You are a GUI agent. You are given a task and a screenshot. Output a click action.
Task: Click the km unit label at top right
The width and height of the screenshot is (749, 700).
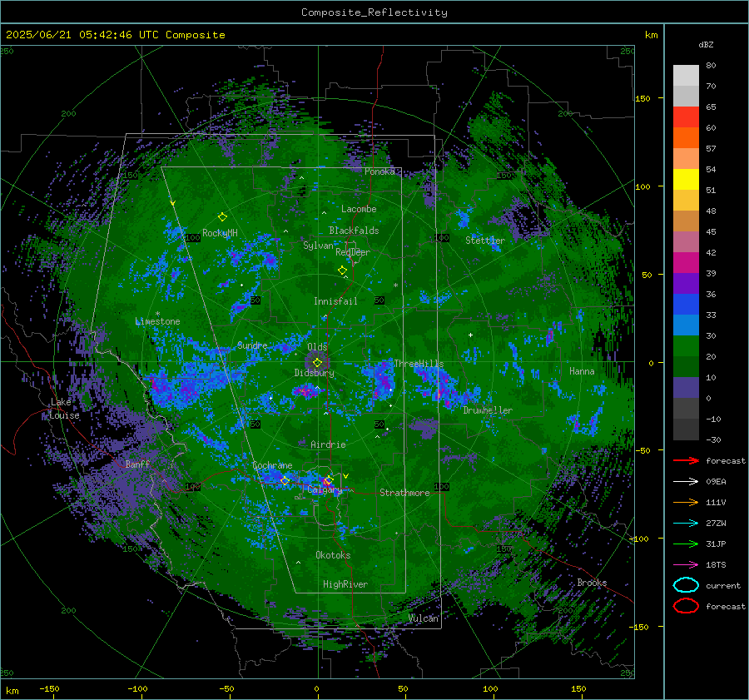651,35
